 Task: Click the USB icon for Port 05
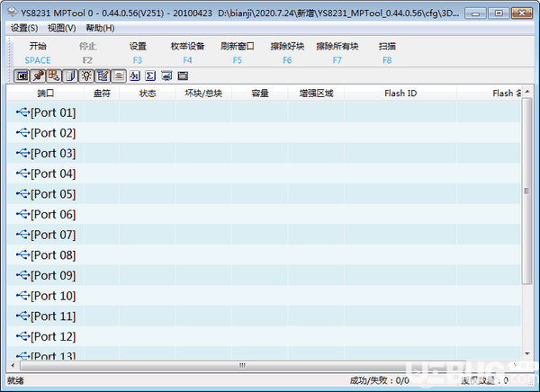pyautogui.click(x=23, y=194)
